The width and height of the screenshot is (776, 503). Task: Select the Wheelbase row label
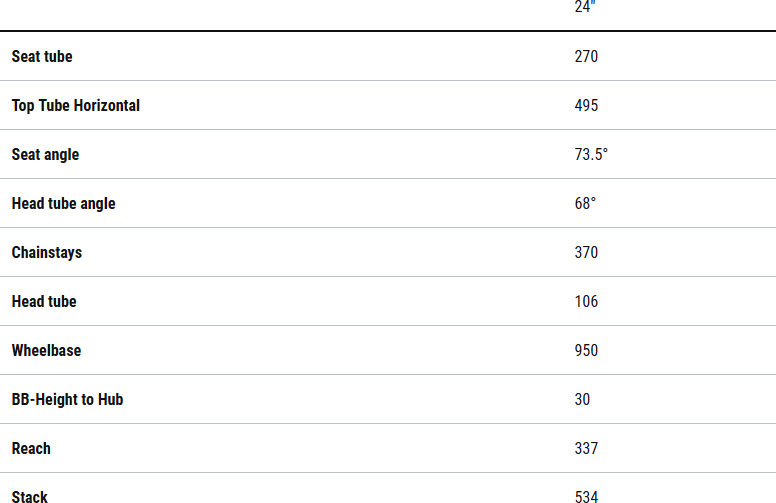coord(46,351)
